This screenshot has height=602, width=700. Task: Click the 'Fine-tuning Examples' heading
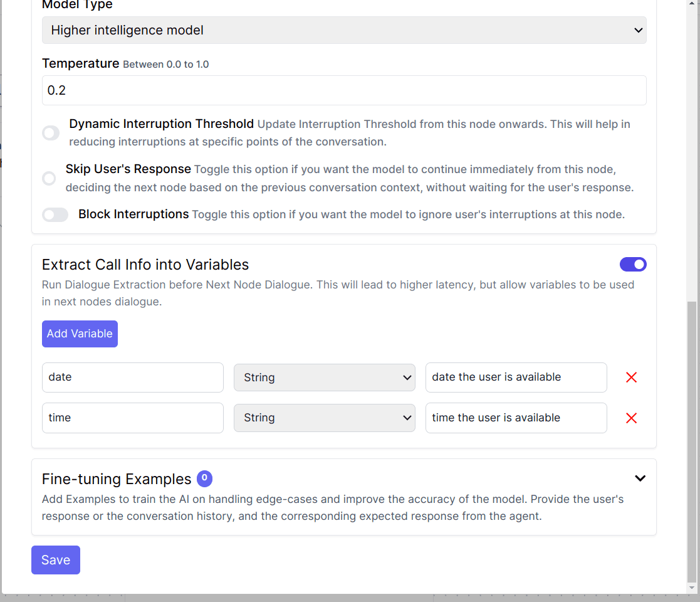[x=117, y=478]
